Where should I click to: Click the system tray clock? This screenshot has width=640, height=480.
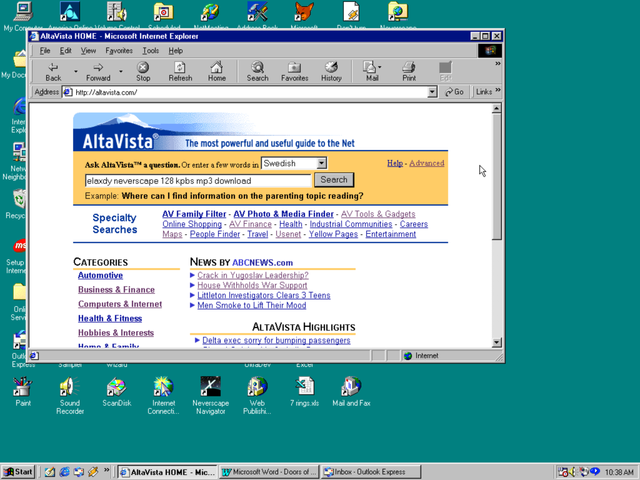coord(619,472)
